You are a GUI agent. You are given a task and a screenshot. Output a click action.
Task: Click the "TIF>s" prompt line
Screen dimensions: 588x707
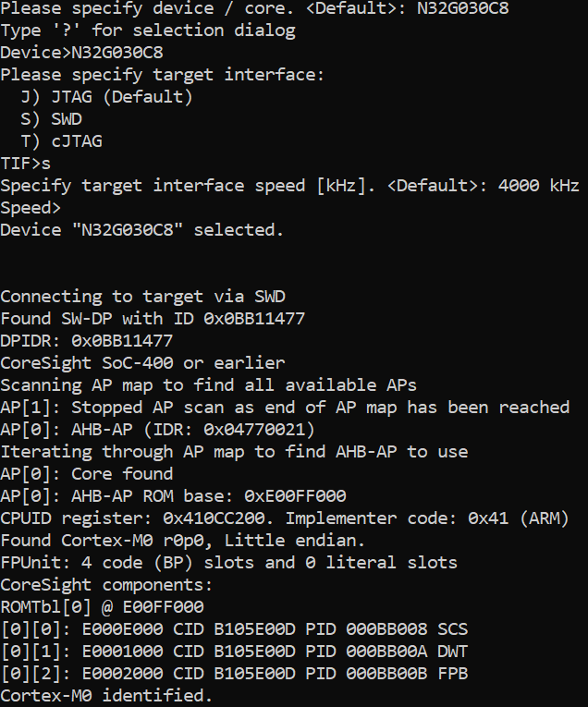(26, 164)
